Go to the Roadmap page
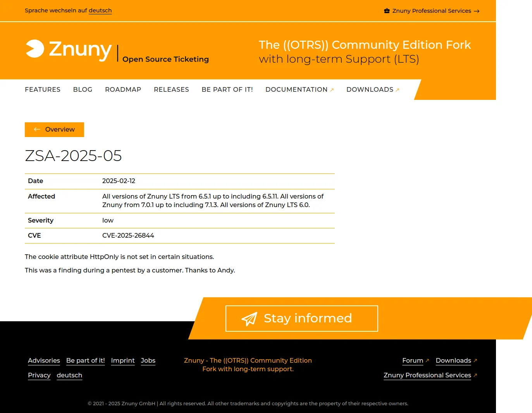The width and height of the screenshot is (532, 413). click(123, 89)
